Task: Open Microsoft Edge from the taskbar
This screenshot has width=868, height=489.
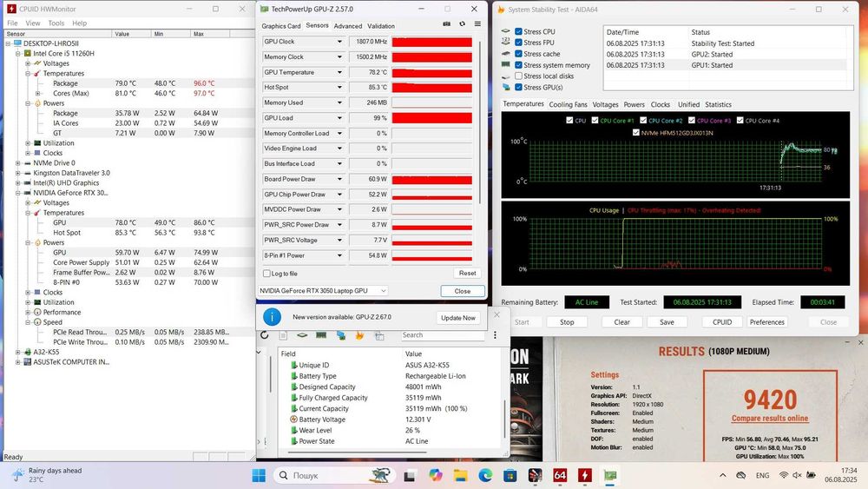Action: click(485, 475)
